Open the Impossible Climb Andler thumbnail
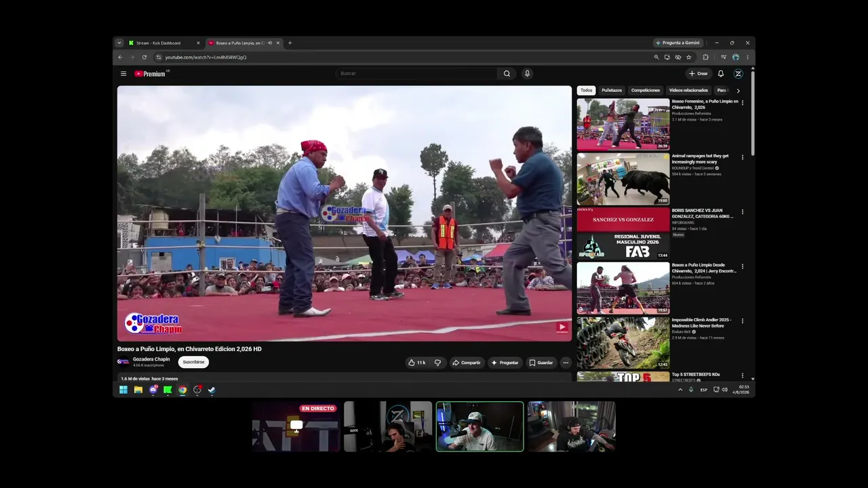 pos(623,342)
